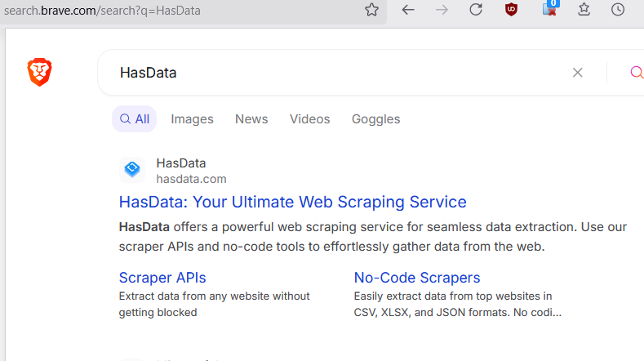
Task: Click the address bar URL
Action: click(102, 11)
